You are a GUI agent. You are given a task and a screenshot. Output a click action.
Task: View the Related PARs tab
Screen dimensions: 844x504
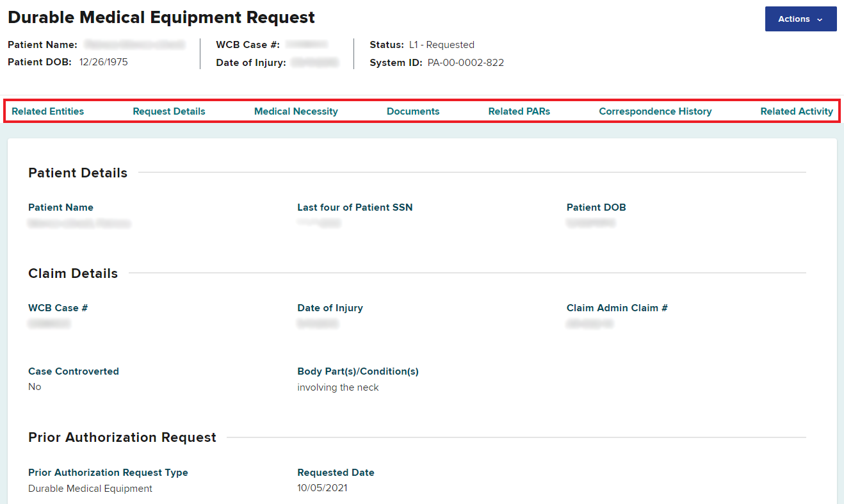519,111
